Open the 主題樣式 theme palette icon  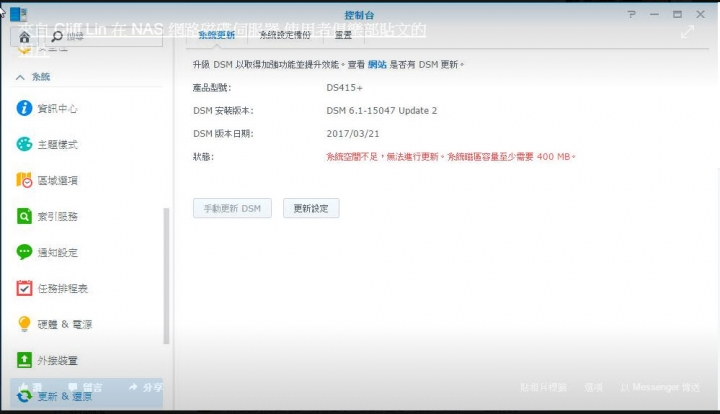click(24, 144)
